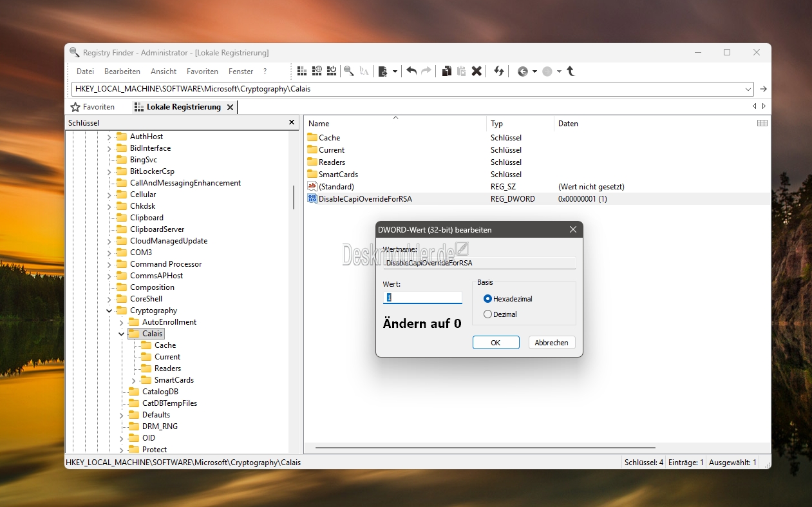This screenshot has width=812, height=507.
Task: Open the network registry connect icon
Action: (x=317, y=71)
